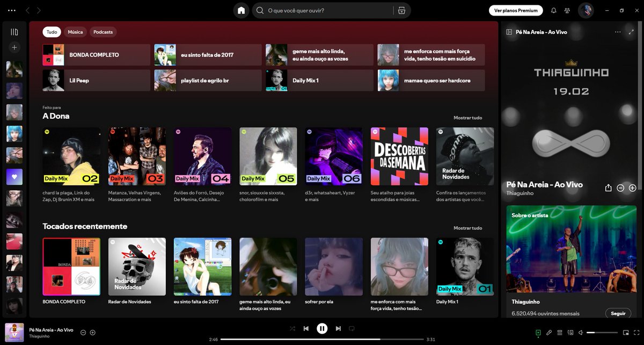Adjust the volume slider
The image size is (644, 345).
point(602,333)
